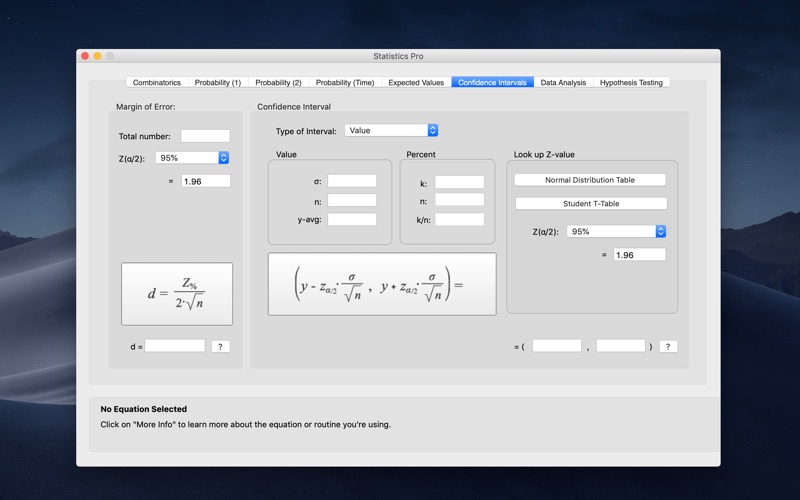Image resolution: width=800 pixels, height=500 pixels.
Task: Select the Probability (Time) tab
Action: coord(344,82)
